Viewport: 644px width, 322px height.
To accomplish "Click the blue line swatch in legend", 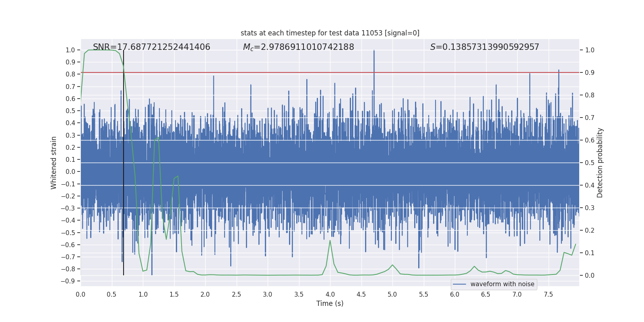I will 459,284.
